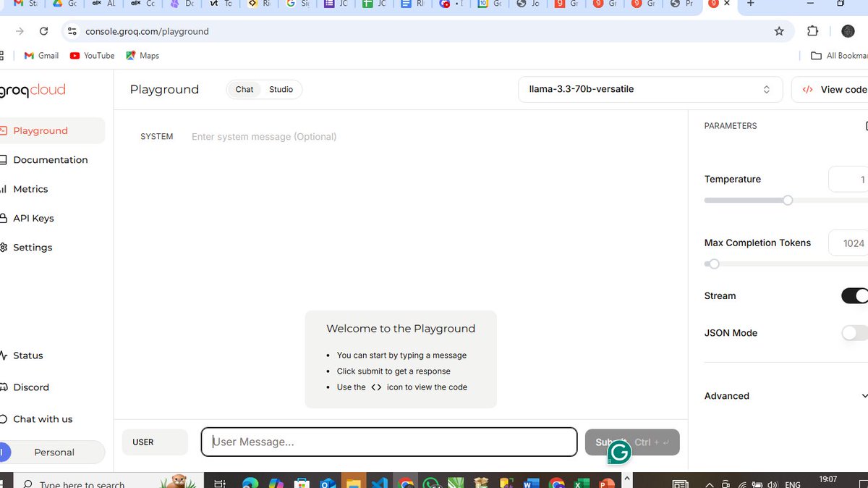Click the green Grammarly icon
This screenshot has height=488, width=868.
click(619, 453)
